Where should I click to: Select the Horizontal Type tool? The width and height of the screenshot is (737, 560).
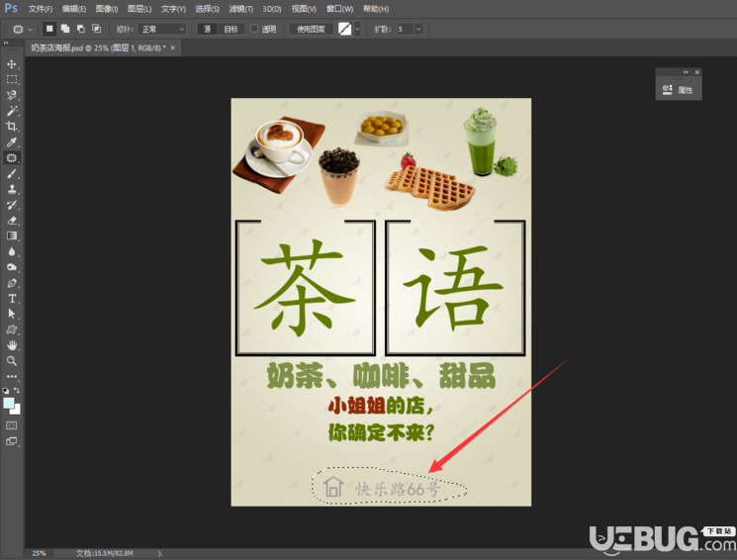tap(12, 298)
